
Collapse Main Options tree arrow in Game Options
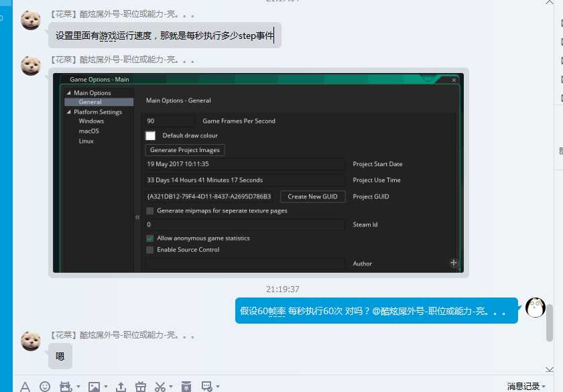68,92
